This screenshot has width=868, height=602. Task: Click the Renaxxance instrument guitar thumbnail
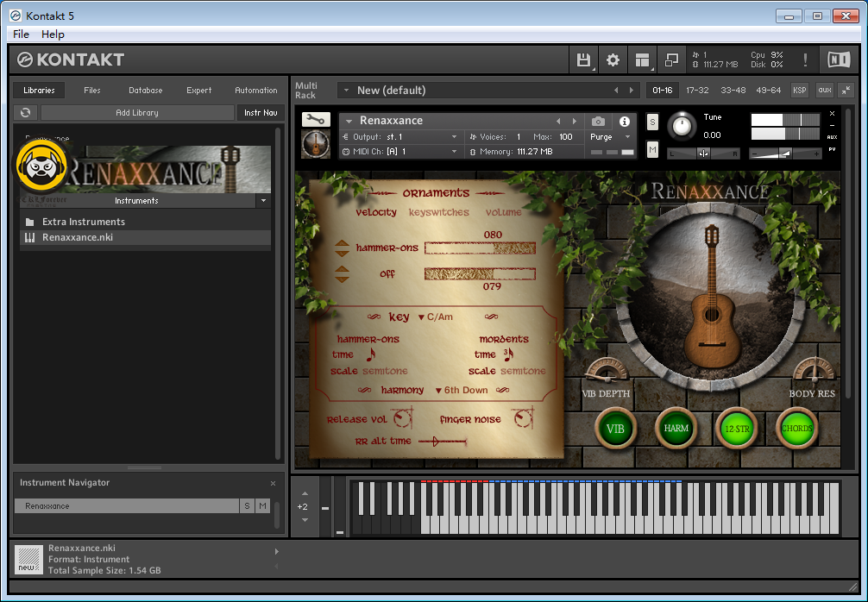(316, 143)
